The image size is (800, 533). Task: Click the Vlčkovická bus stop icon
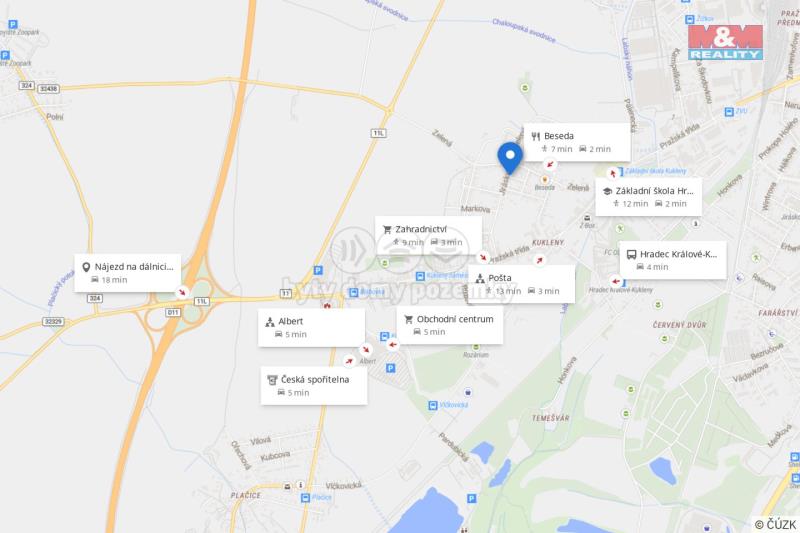[x=433, y=405]
